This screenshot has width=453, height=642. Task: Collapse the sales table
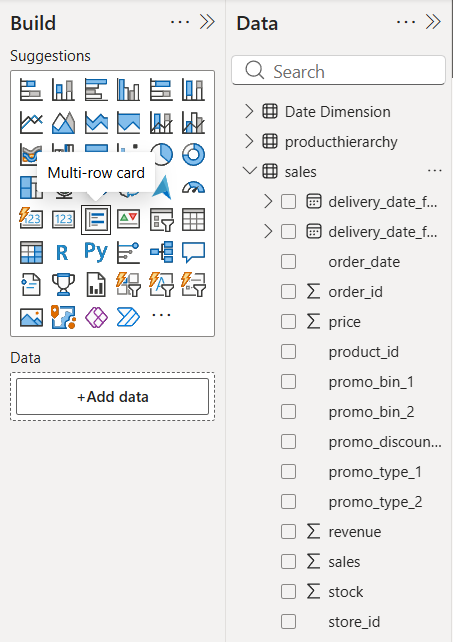tap(249, 170)
